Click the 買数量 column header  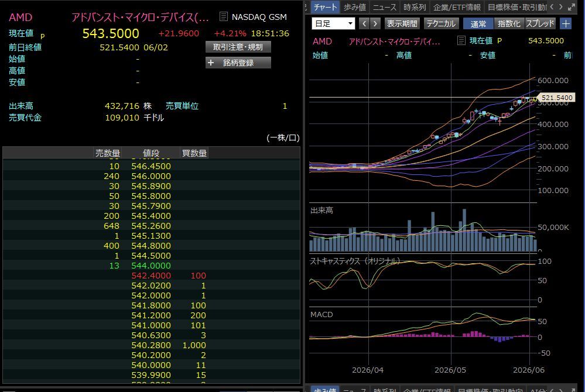click(194, 153)
